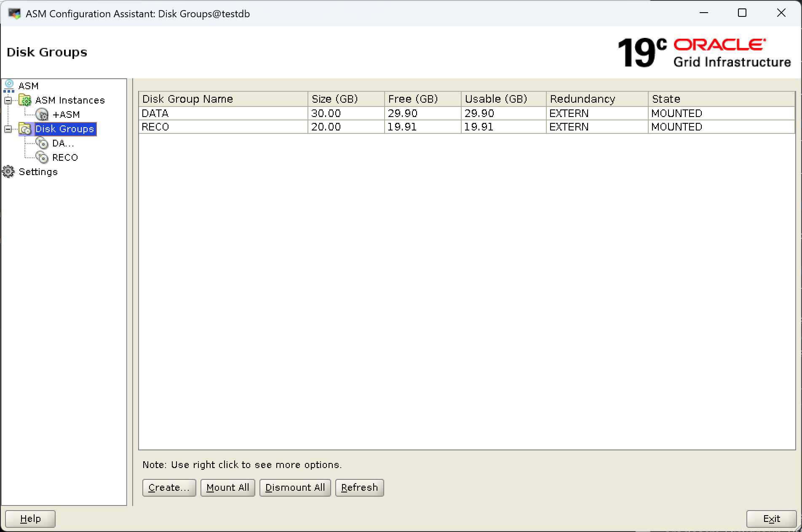Select ASM Instances in the tree
The image size is (802, 532).
70,100
